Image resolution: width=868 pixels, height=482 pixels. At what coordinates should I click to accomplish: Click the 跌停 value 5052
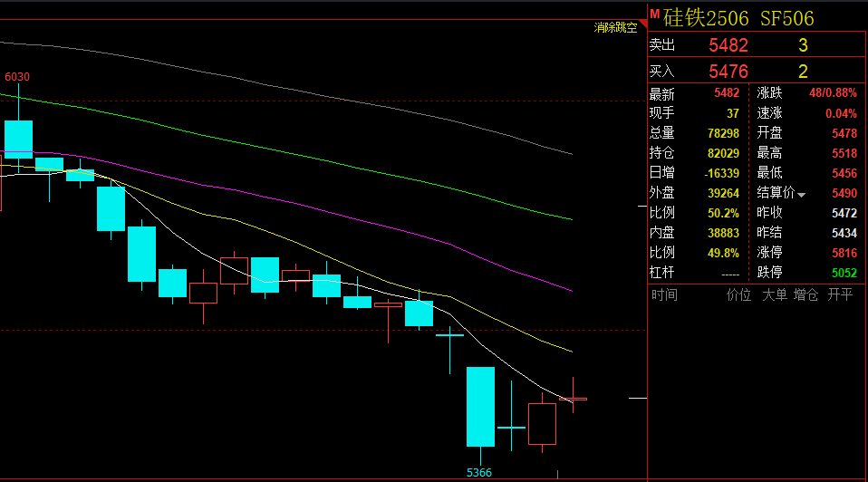coord(844,273)
